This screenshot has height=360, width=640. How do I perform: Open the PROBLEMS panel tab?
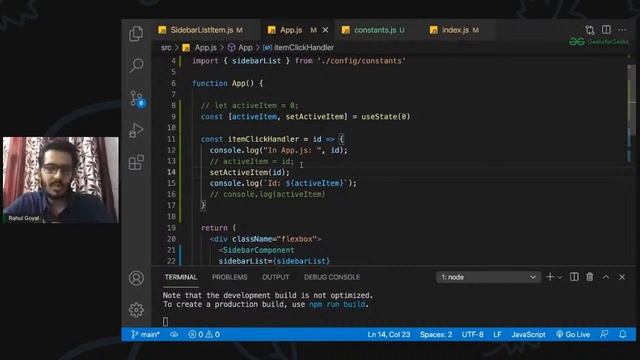pyautogui.click(x=229, y=277)
